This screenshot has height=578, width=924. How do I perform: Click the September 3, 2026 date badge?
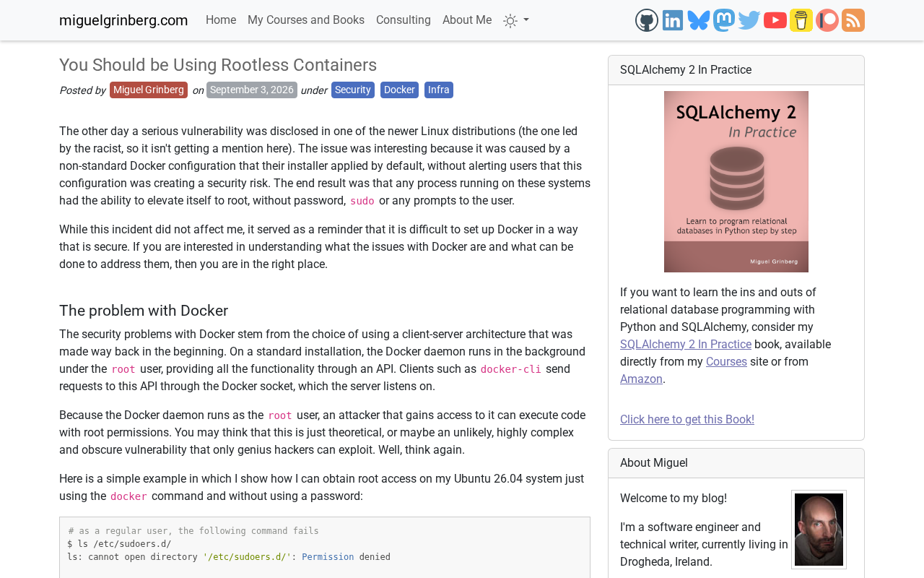click(252, 90)
